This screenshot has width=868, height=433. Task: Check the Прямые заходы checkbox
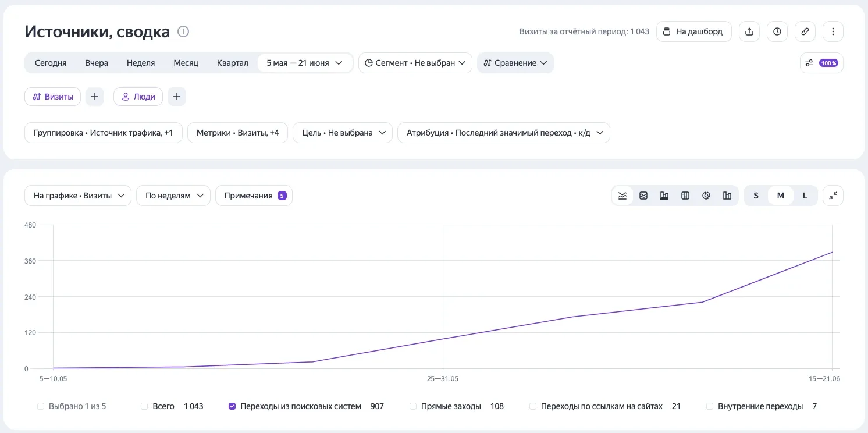tap(413, 406)
